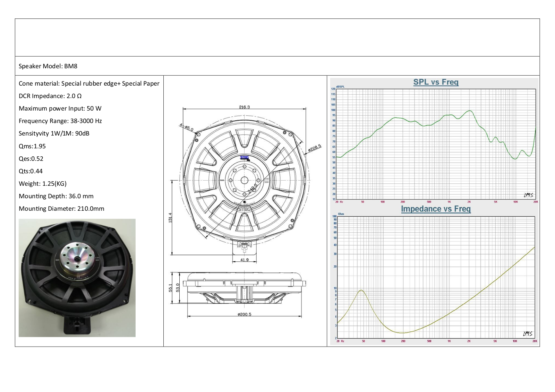The image size is (555, 392).
Task: Click the 'Impedance vs Freq' chart title
Action: pos(436,209)
